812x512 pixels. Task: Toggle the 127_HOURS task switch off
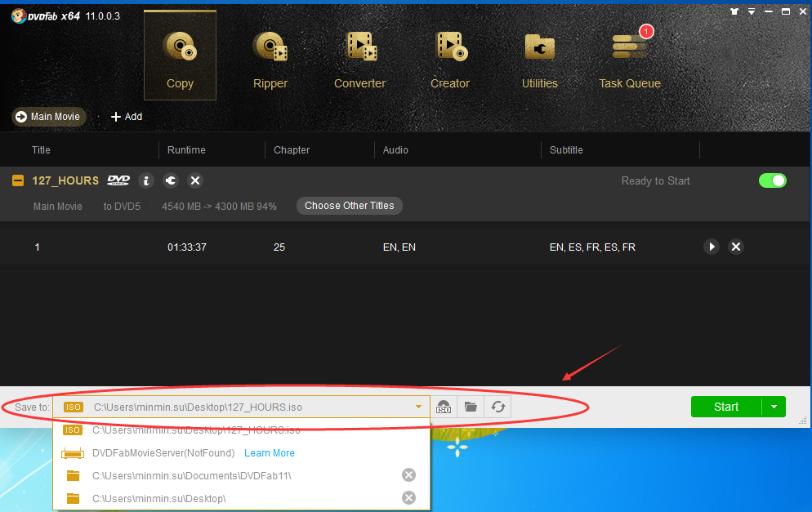click(x=772, y=180)
